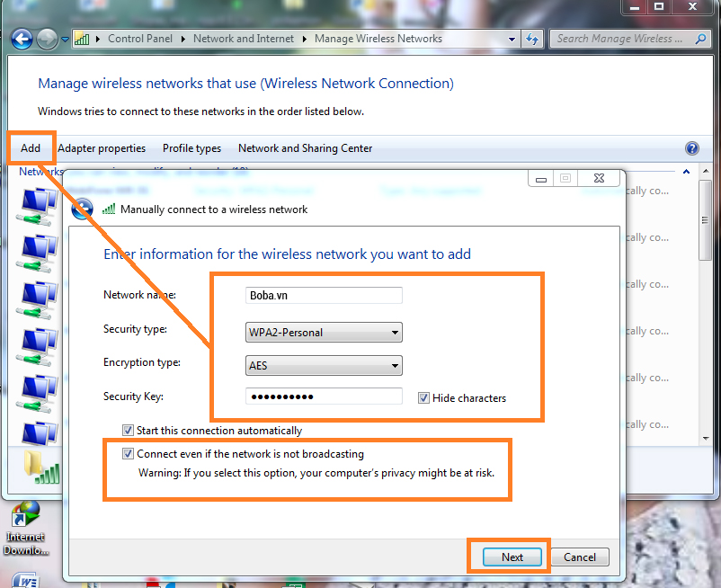
Task: Click the Explorer back navigation arrow
Action: click(x=22, y=39)
